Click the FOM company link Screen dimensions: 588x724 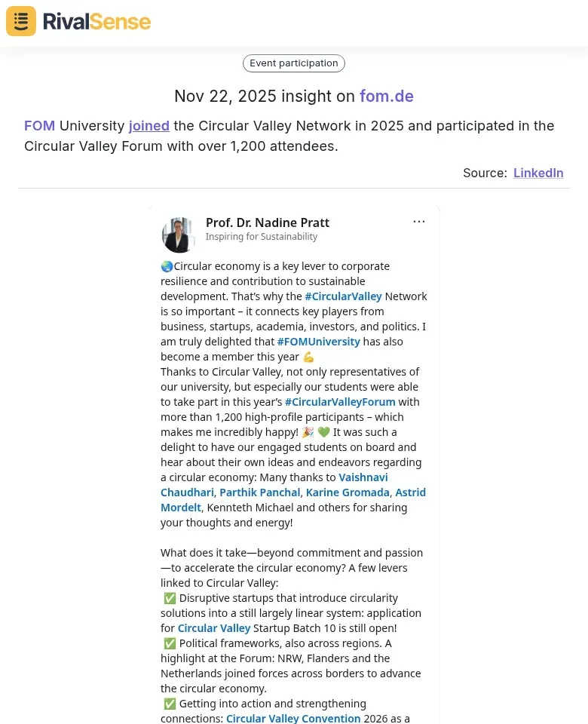[x=39, y=126]
